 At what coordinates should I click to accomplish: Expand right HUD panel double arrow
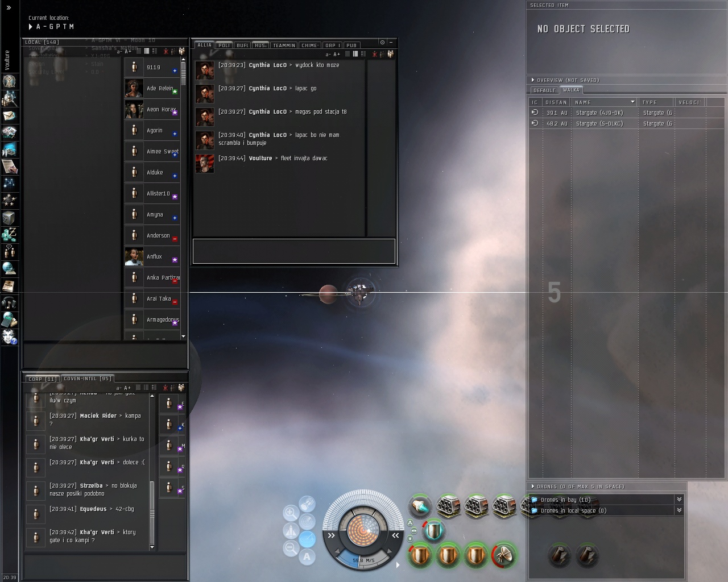395,535
